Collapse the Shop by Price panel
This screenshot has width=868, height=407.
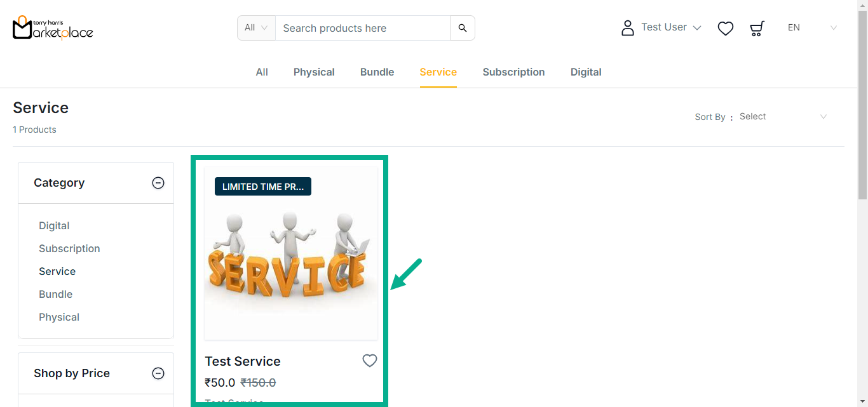pyautogui.click(x=158, y=373)
